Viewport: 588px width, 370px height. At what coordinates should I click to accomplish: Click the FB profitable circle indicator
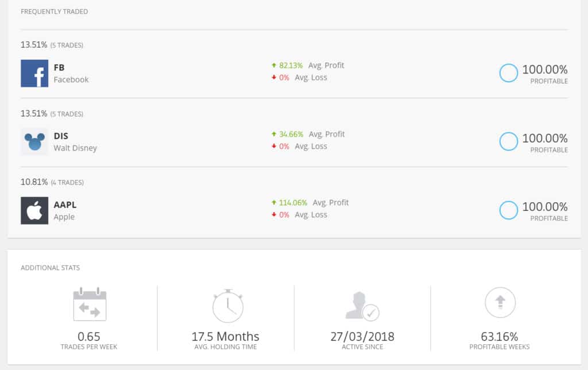[x=509, y=73]
